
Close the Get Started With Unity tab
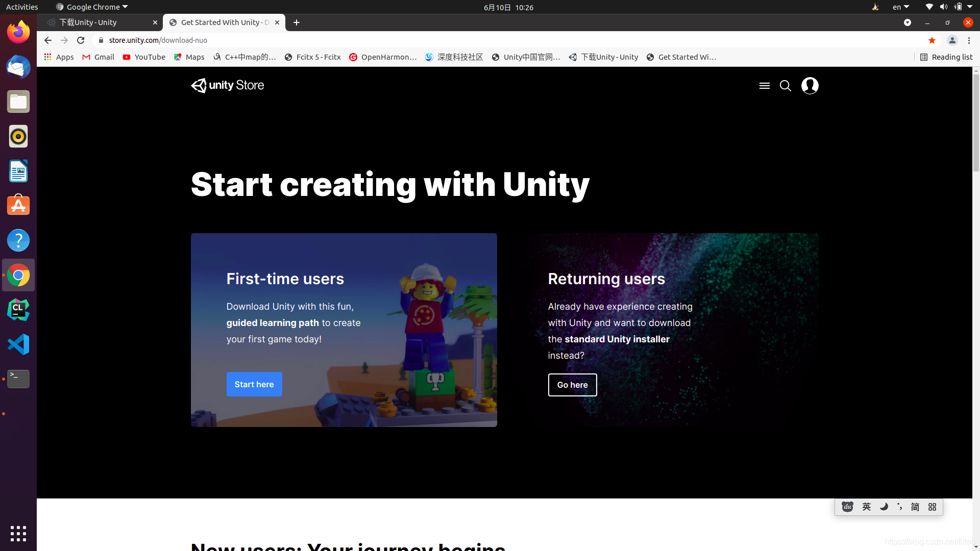[x=277, y=22]
